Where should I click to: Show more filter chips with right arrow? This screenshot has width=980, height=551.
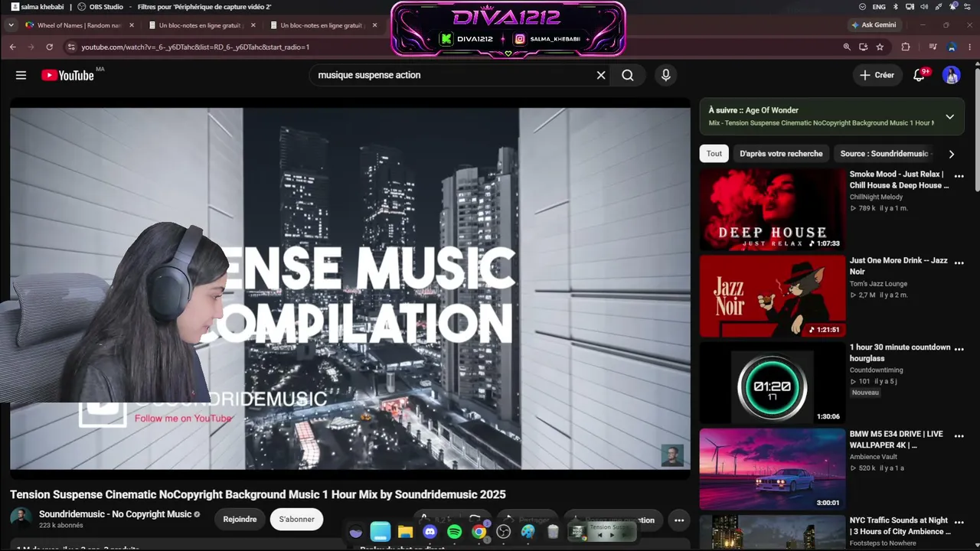coord(952,154)
